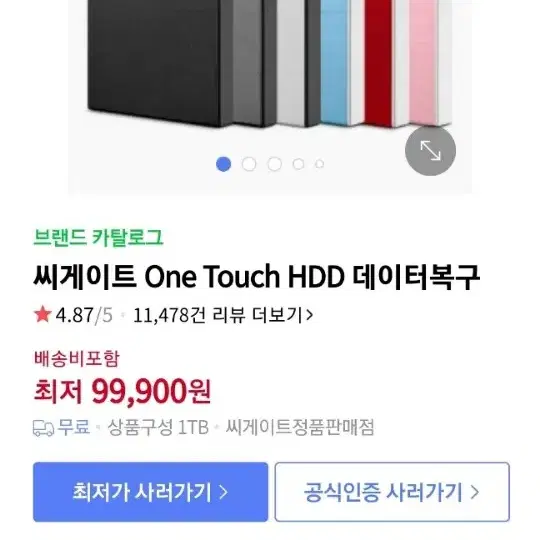Select the black hard drive in image

155,59
